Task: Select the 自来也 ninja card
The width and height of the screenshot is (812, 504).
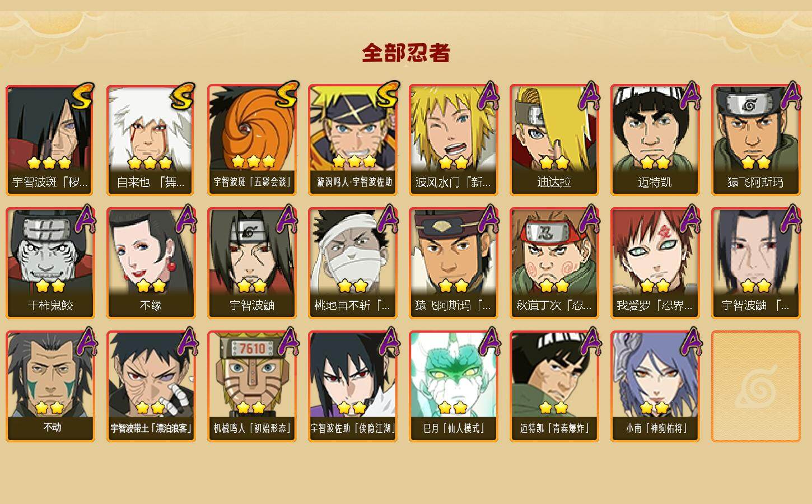Action: tap(151, 140)
